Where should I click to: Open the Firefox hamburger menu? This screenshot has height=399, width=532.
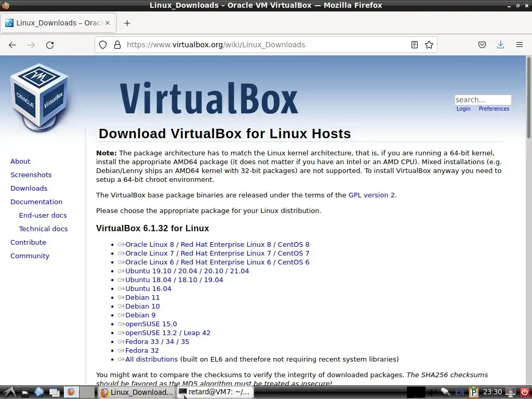click(520, 45)
